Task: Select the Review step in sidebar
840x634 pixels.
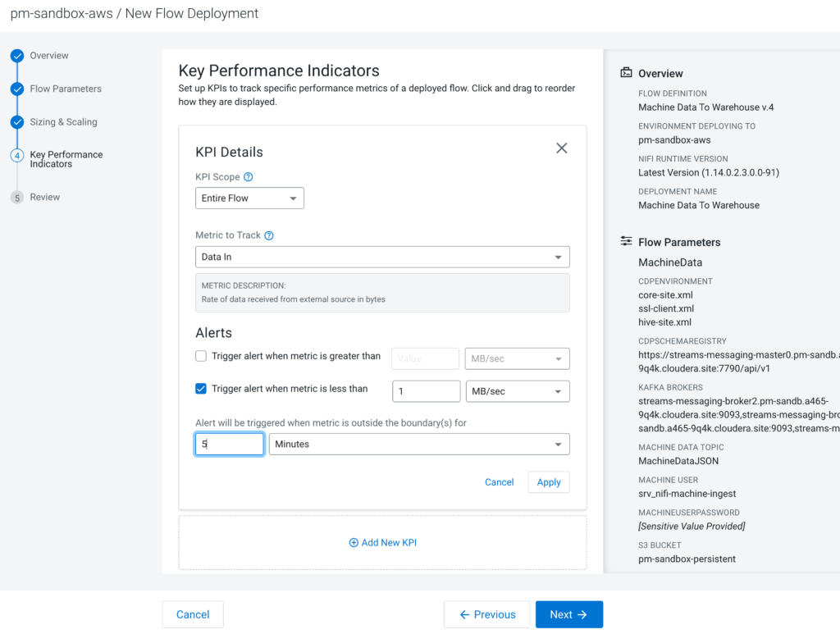Action: (x=45, y=198)
